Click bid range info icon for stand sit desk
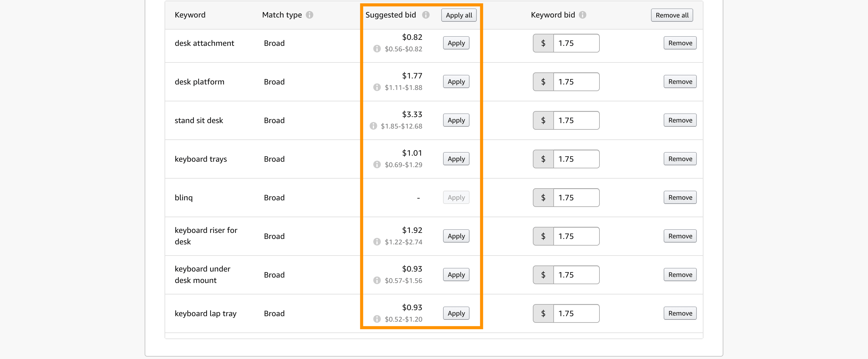 click(373, 126)
